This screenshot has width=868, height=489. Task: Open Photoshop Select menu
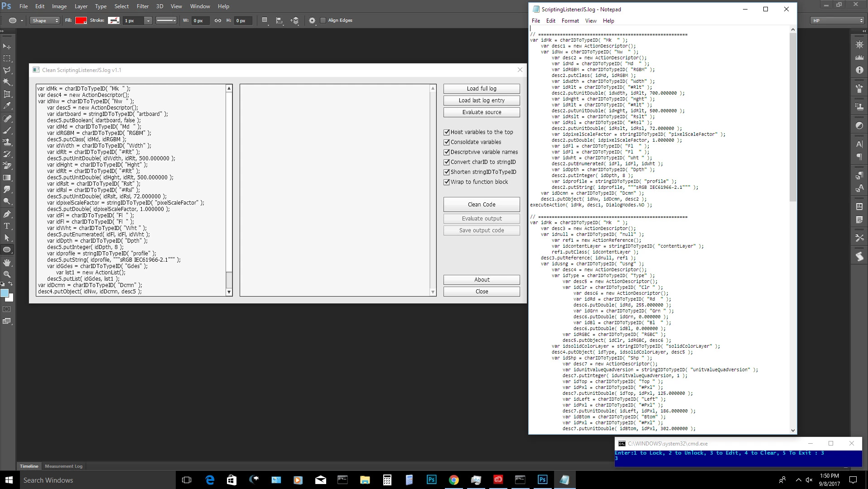pyautogui.click(x=121, y=6)
